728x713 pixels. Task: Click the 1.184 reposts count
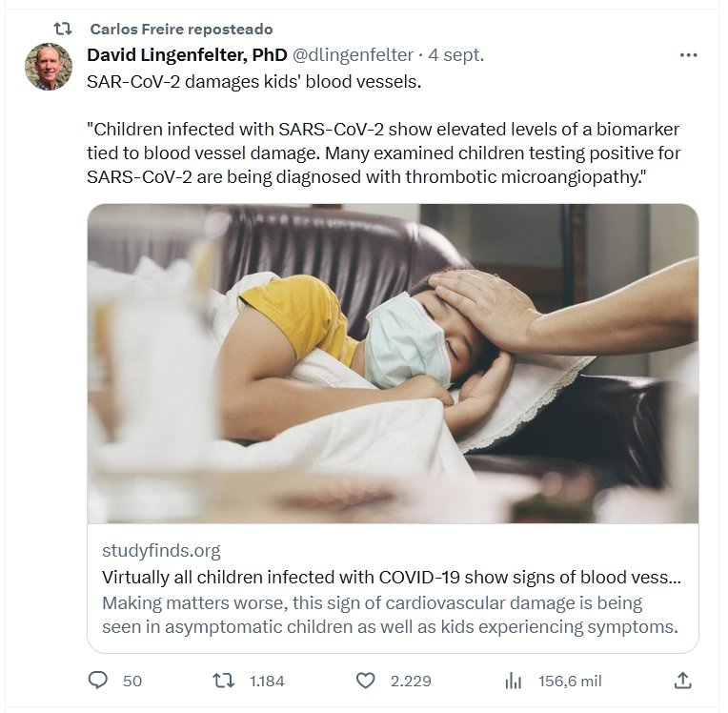(267, 681)
